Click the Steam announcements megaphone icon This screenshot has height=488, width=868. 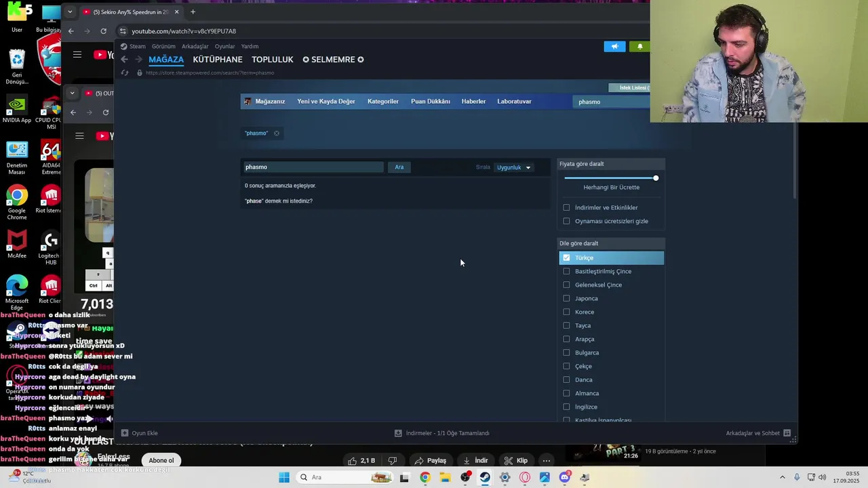[x=614, y=47]
